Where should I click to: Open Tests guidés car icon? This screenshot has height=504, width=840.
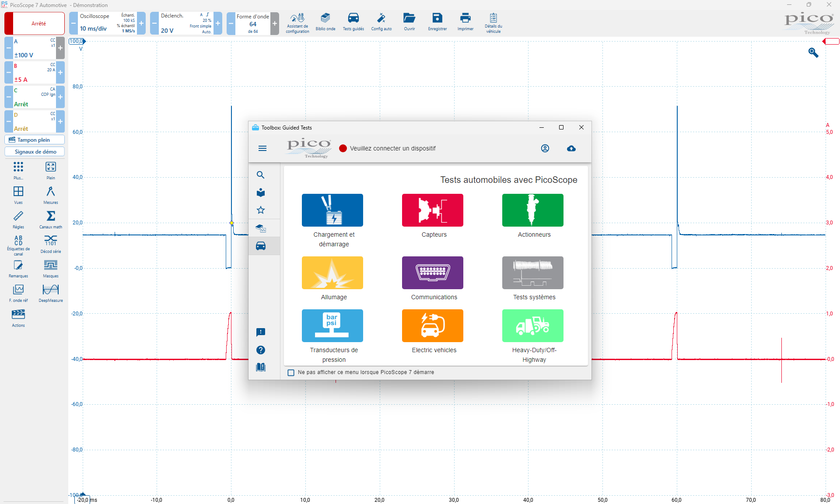pos(353,22)
